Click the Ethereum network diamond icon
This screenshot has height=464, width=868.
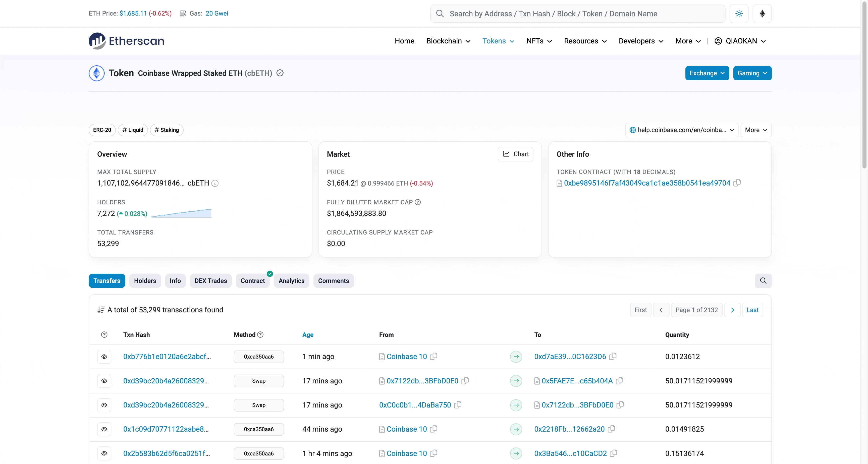coord(762,14)
